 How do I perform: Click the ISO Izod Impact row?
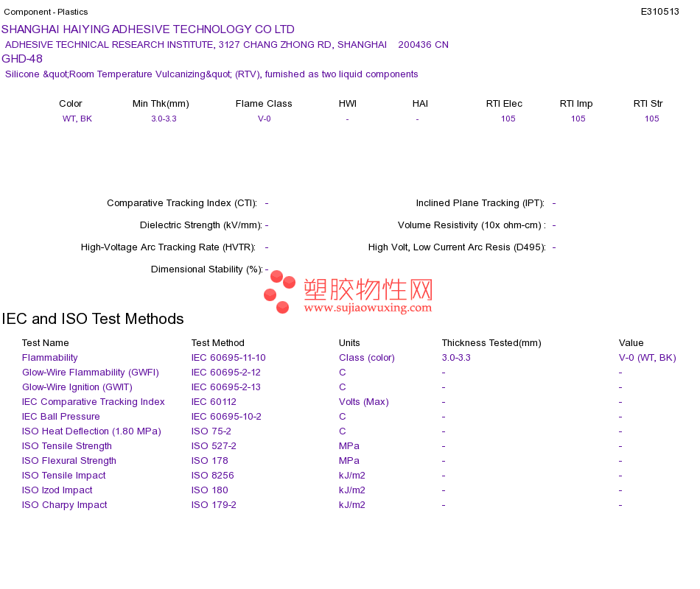click(57, 490)
